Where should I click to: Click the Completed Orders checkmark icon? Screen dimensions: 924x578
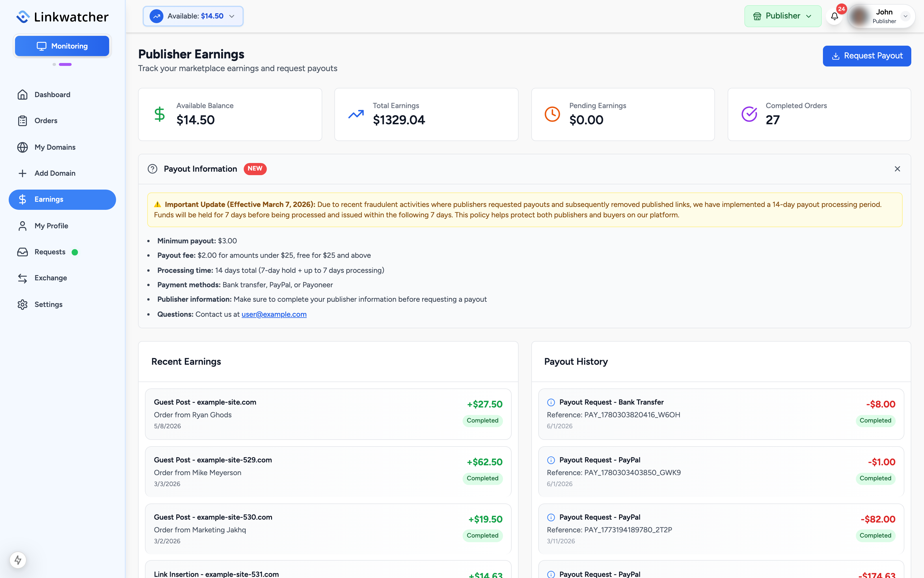click(x=749, y=114)
